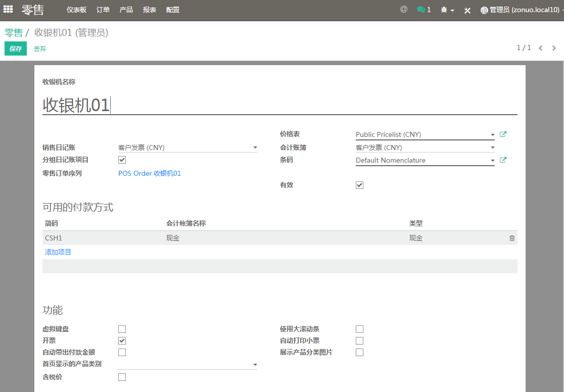Go to next record arrow
The image size is (564, 392).
(554, 48)
